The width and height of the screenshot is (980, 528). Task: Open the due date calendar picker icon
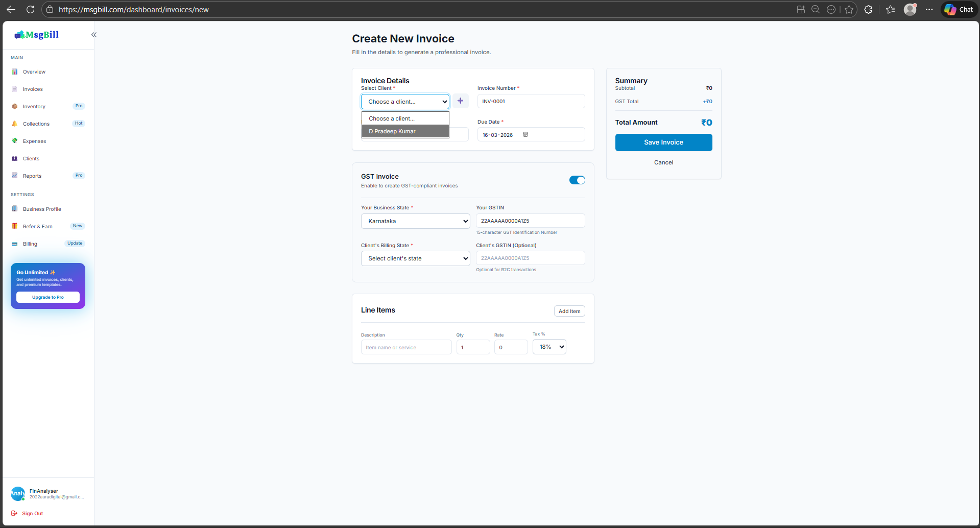coord(525,134)
